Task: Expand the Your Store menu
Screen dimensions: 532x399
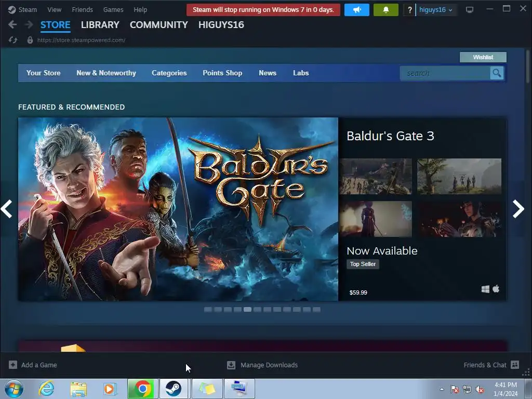Action: click(44, 73)
